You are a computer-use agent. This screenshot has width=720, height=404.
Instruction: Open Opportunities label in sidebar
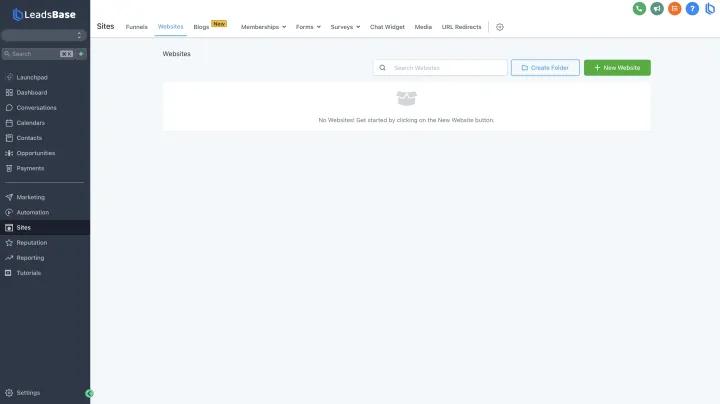[x=36, y=153]
